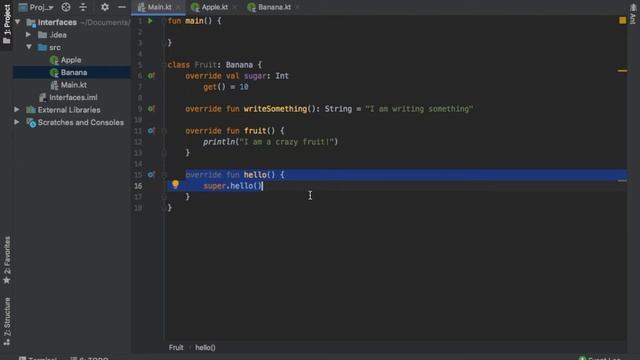
Task: Click "super" on line 16
Action: pos(215,186)
